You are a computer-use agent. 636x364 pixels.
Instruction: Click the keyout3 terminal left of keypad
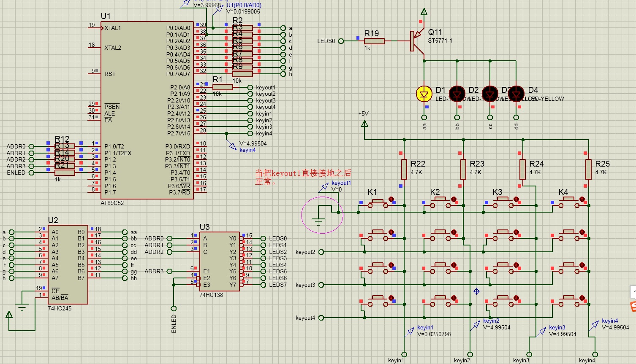coord(321,285)
